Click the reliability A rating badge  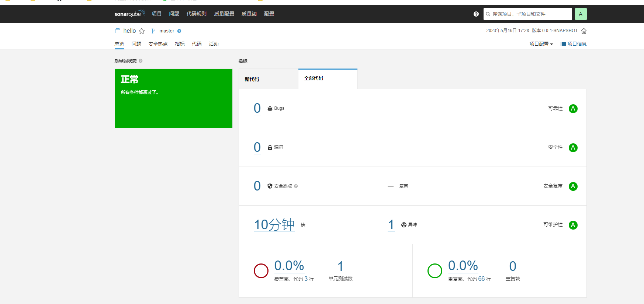[x=573, y=109]
